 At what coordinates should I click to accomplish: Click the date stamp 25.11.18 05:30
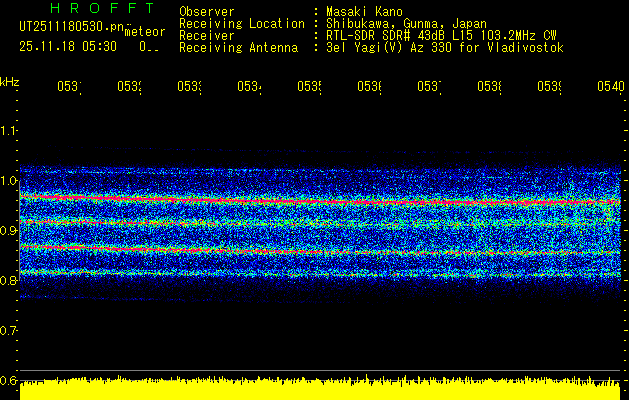coord(68,47)
